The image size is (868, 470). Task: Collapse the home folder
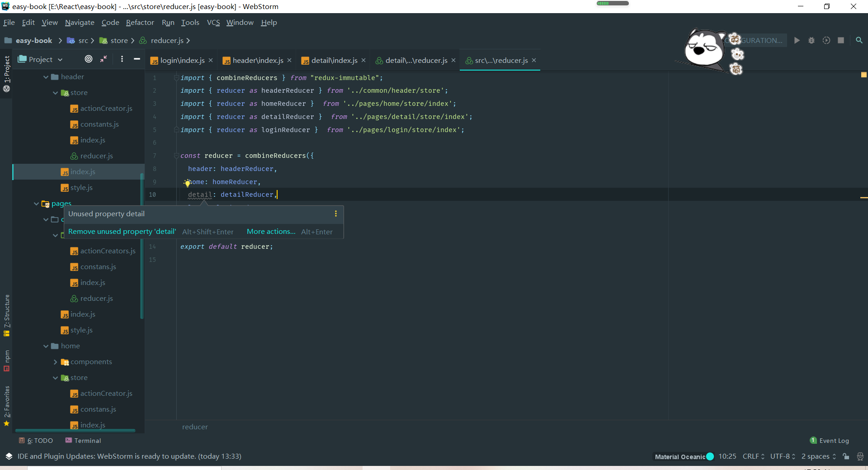pos(46,346)
